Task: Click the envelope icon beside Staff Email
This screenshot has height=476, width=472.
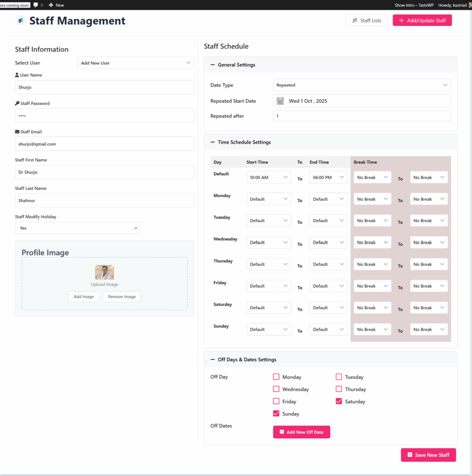Action: (x=16, y=132)
